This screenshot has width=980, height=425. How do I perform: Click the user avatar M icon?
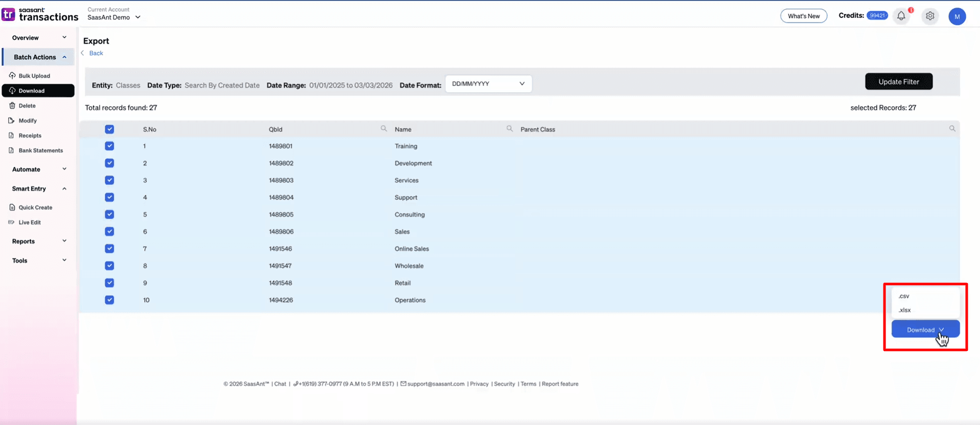tap(957, 16)
